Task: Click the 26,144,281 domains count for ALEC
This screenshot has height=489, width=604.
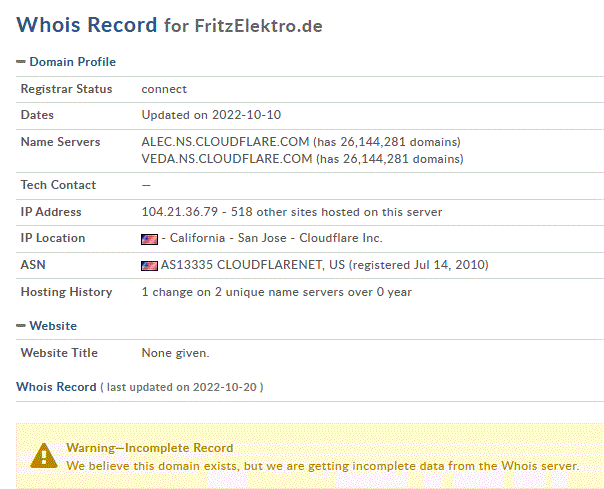Action: pyautogui.click(x=389, y=142)
